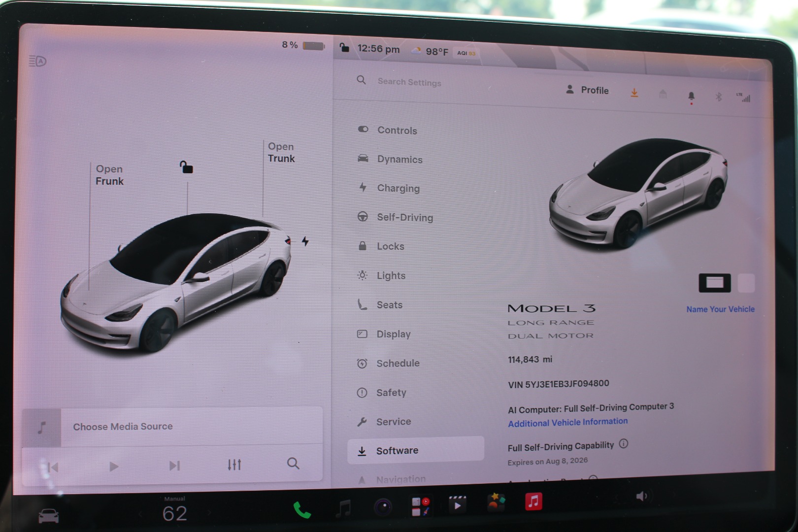Viewport: 798px width, 532px height.
Task: Search media with the magnifier icon
Action: (293, 463)
